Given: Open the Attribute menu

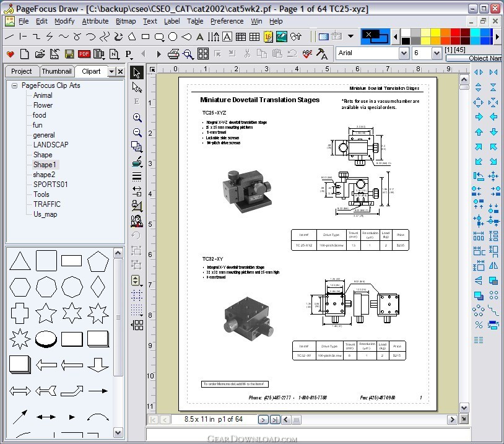Looking at the screenshot, I should pos(95,21).
